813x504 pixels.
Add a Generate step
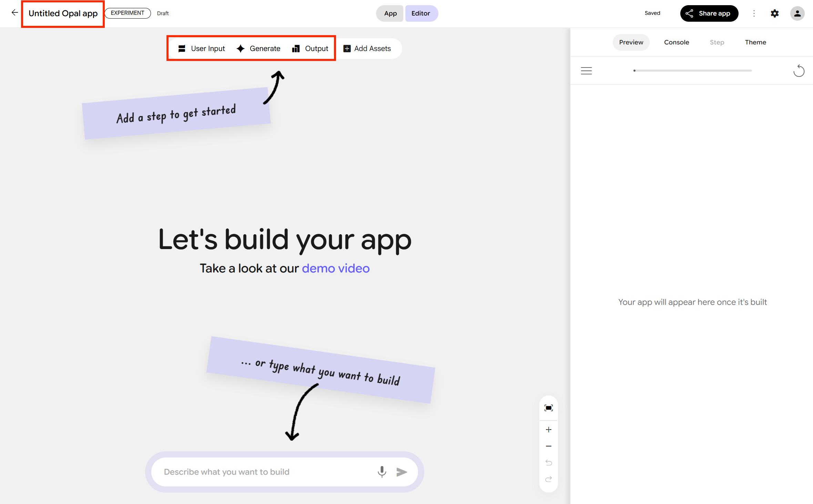point(258,49)
